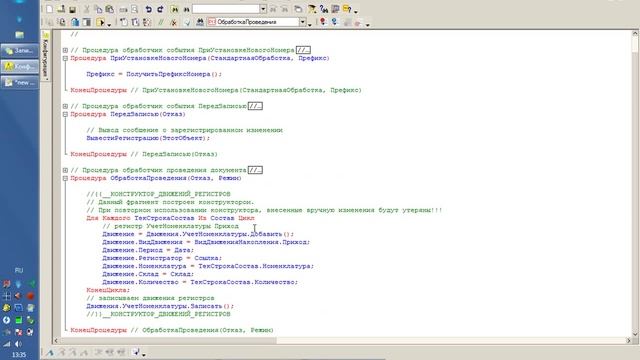Viewport: 640px width, 360px height.
Task: Open the Syntax Assistant graduation cap icon
Action: (x=312, y=9)
